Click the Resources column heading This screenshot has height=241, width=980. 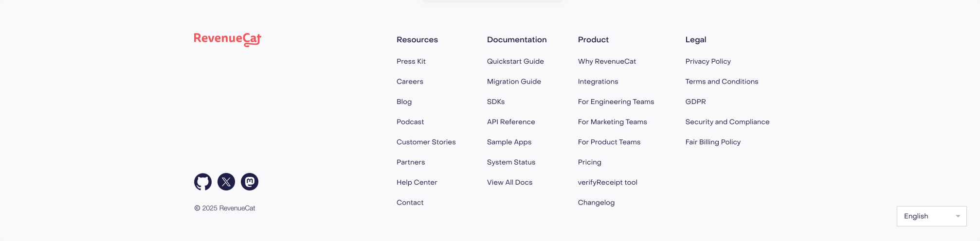417,40
